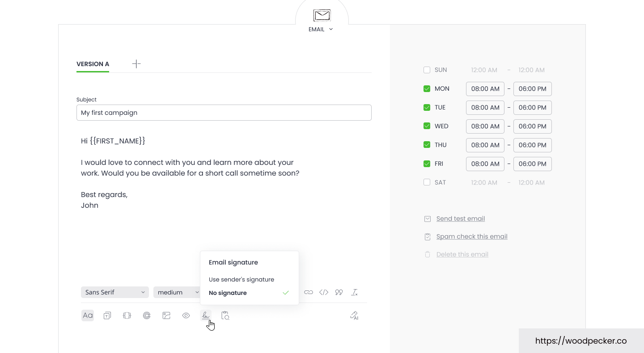Enable the SAT delivery checkbox
644x353 pixels.
pyautogui.click(x=427, y=182)
